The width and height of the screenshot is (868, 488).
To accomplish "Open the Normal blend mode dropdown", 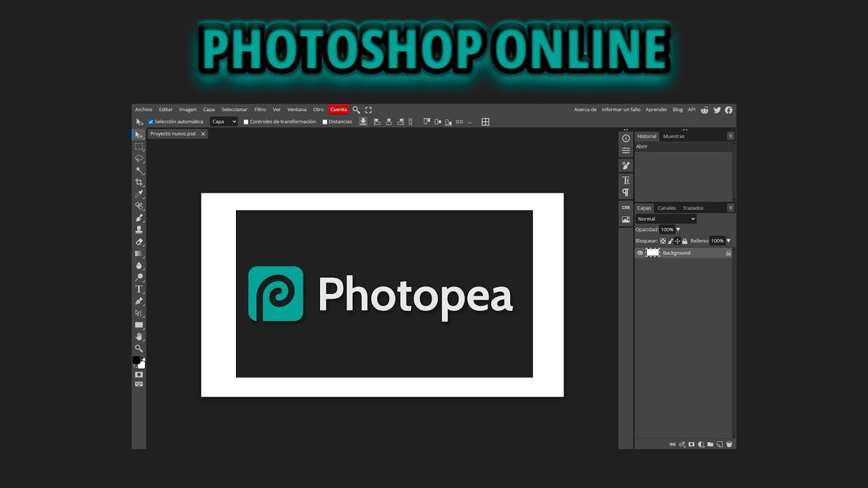I will [666, 219].
